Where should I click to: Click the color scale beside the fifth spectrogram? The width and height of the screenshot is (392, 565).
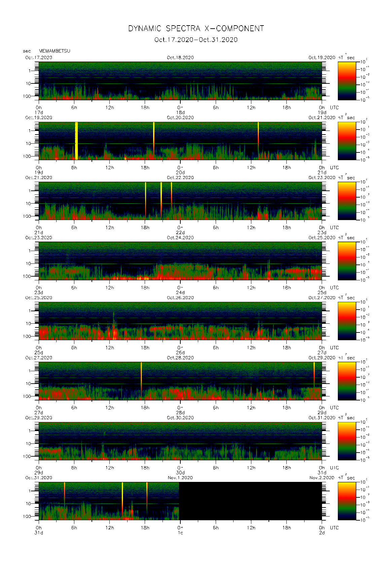coord(347,321)
